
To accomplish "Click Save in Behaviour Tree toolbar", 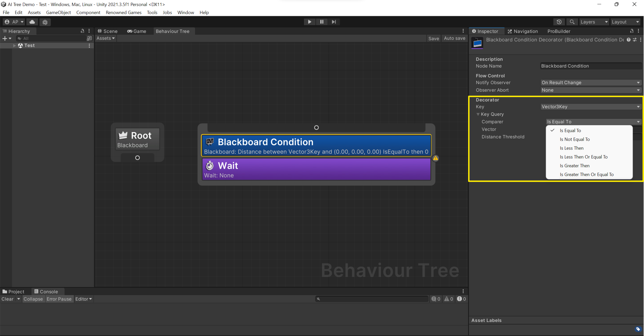I will point(434,38).
